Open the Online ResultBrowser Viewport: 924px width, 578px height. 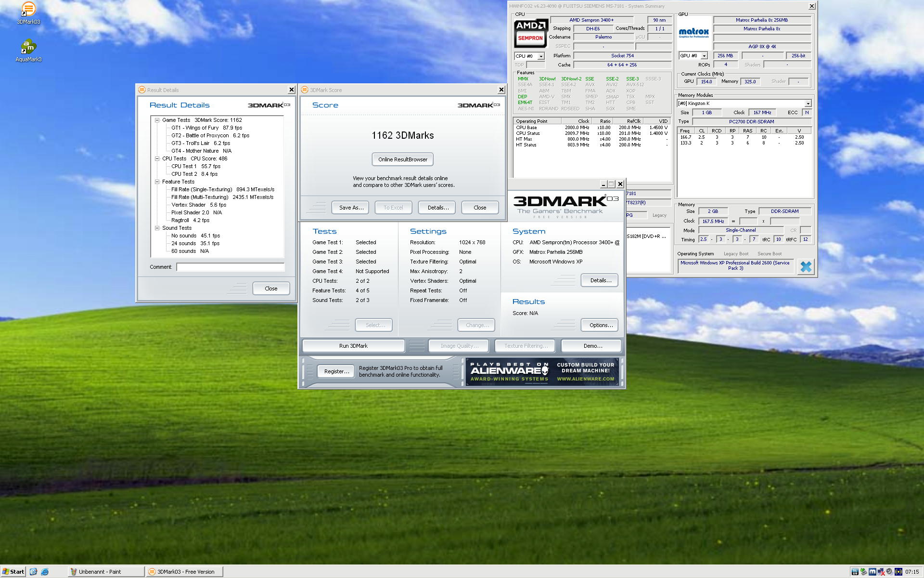(402, 159)
